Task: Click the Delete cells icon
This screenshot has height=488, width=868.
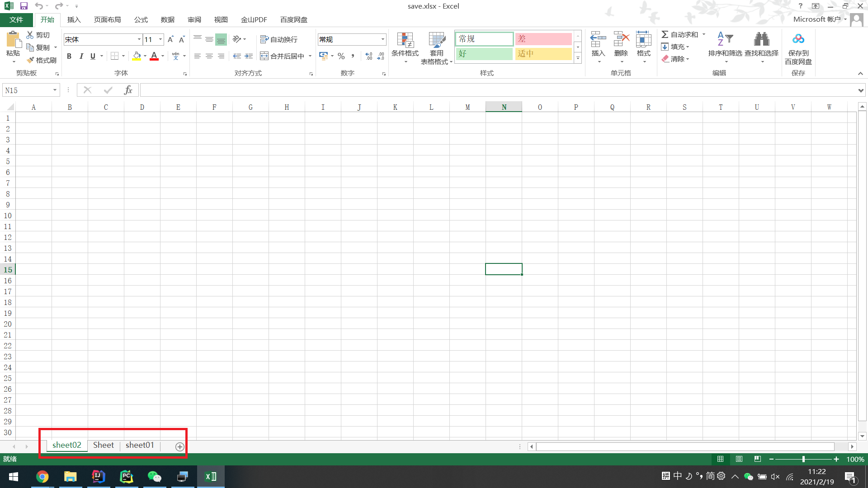Action: (621, 40)
